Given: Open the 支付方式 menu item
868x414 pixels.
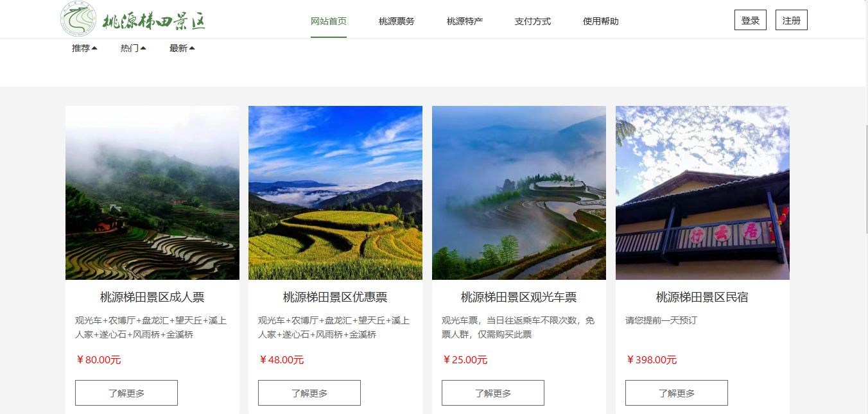Looking at the screenshot, I should point(533,21).
